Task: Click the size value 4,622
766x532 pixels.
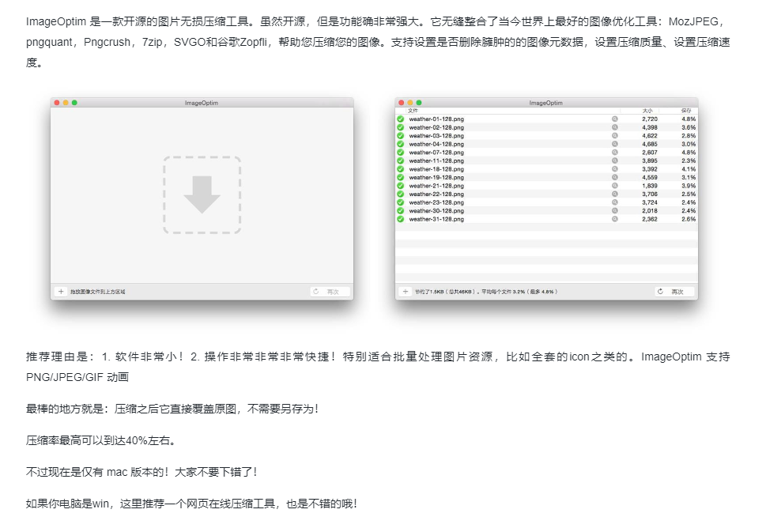Action: [650, 136]
